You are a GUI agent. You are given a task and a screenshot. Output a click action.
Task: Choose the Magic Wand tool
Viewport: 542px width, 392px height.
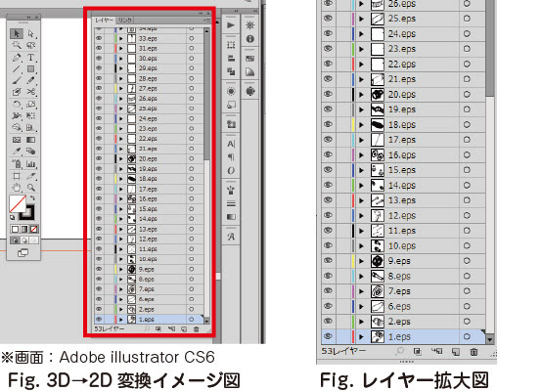[x=17, y=45]
